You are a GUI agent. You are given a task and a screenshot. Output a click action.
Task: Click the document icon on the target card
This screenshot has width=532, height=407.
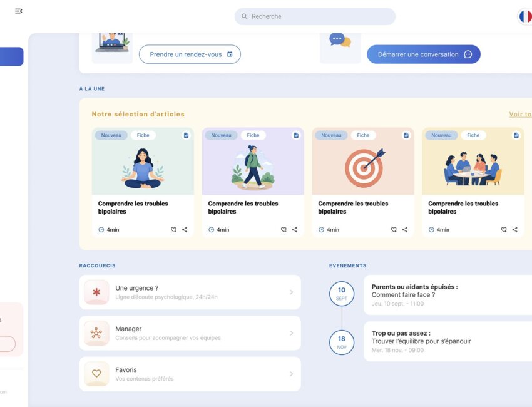tap(406, 135)
